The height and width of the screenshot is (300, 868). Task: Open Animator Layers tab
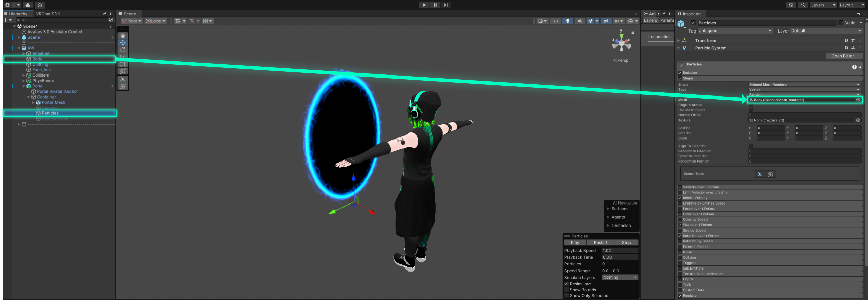click(x=650, y=20)
